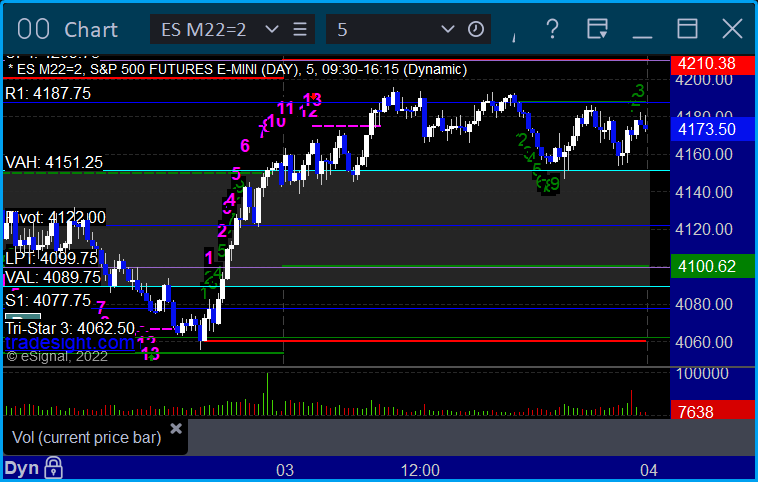
Task: Open the symbol dropdown arrow for ES M22=2
Action: coord(272,29)
